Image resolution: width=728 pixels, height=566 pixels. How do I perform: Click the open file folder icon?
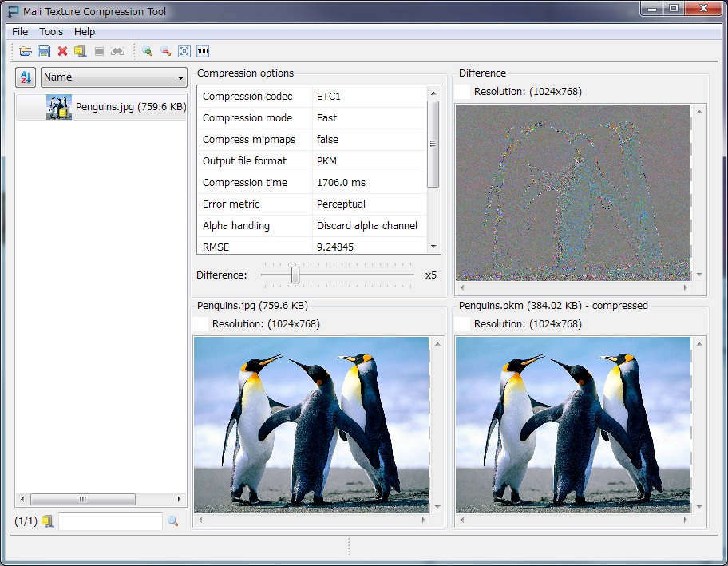coord(26,51)
